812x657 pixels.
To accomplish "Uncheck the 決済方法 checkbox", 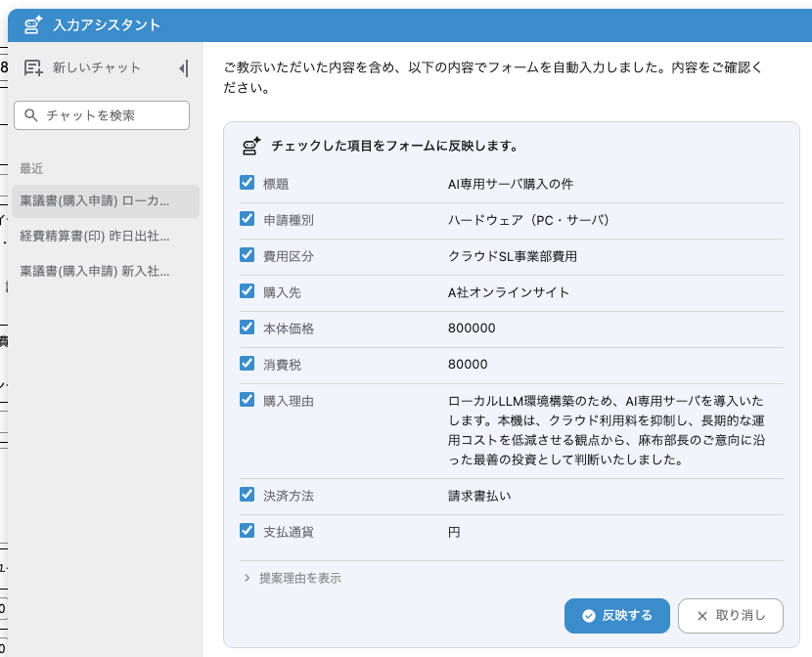I will [247, 495].
